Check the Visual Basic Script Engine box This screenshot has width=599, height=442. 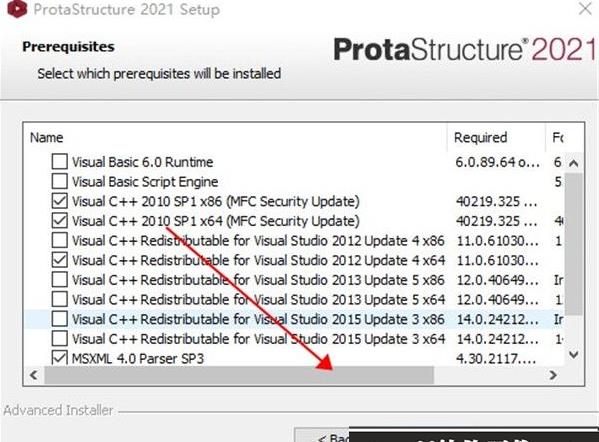point(60,181)
